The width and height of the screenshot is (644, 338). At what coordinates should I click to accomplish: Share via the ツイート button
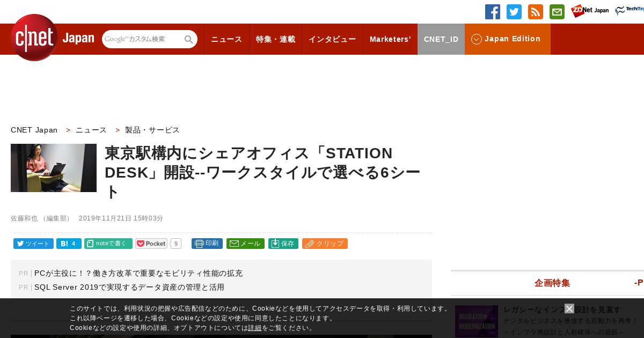tap(33, 244)
